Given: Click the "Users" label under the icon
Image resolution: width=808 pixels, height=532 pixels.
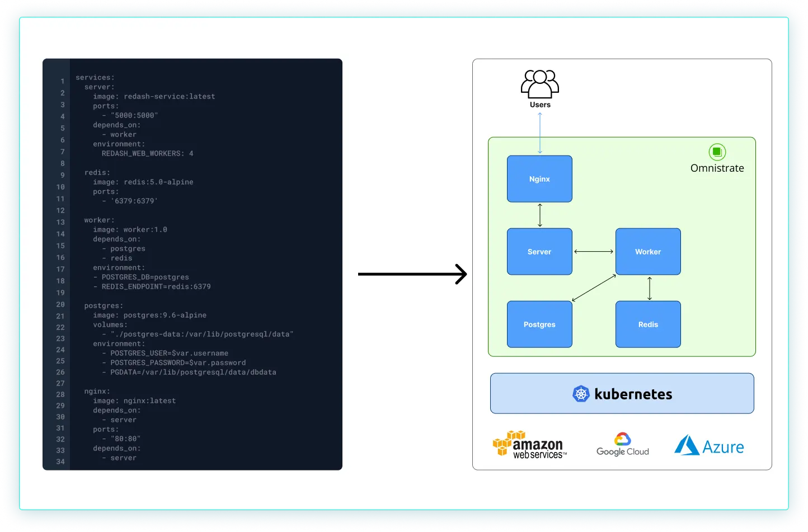Looking at the screenshot, I should (x=540, y=105).
